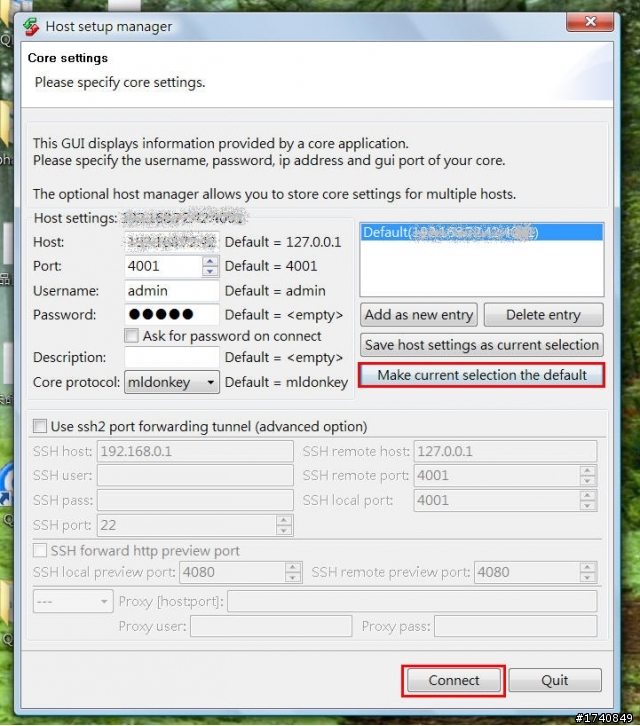Click the SSH remote host field 127.0.0.1

point(505,451)
